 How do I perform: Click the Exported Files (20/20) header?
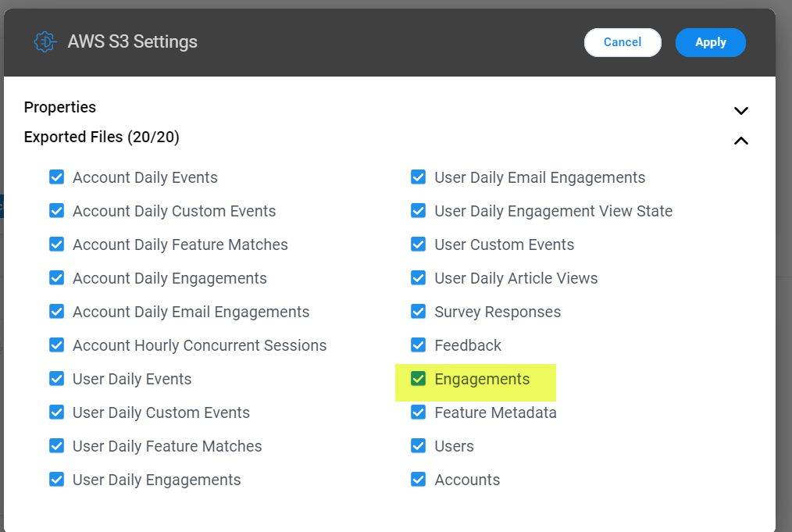102,137
